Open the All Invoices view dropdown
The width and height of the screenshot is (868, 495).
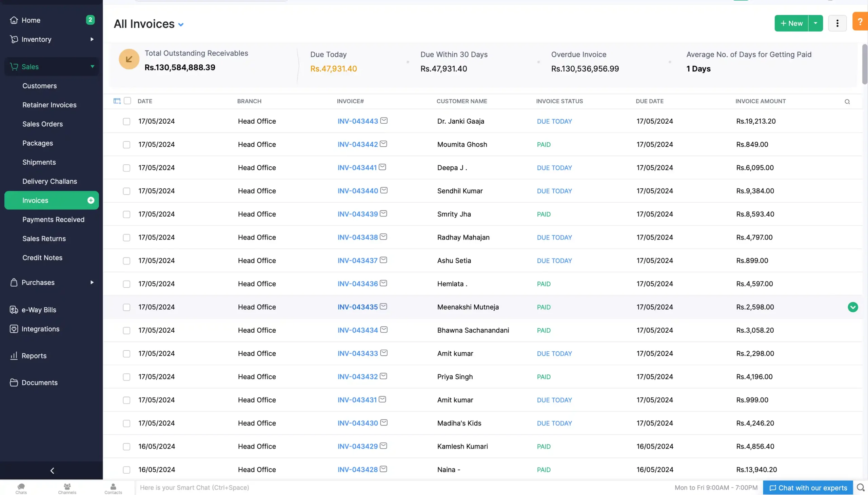click(181, 24)
